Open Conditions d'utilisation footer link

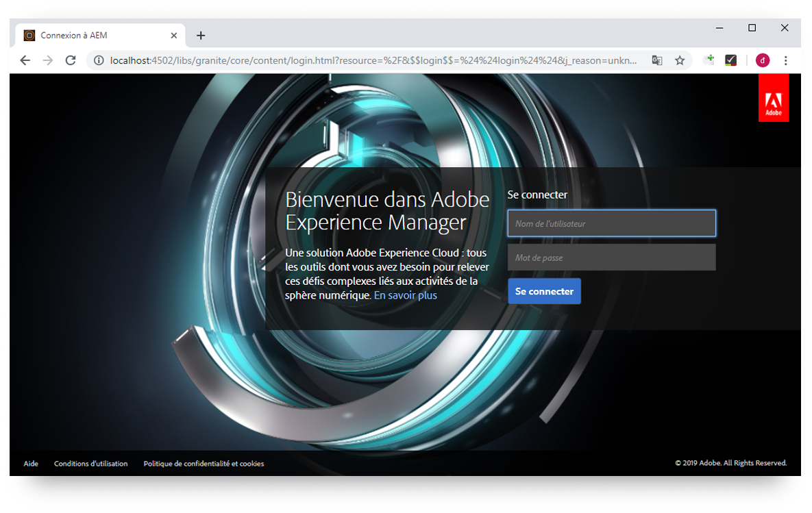tap(90, 463)
